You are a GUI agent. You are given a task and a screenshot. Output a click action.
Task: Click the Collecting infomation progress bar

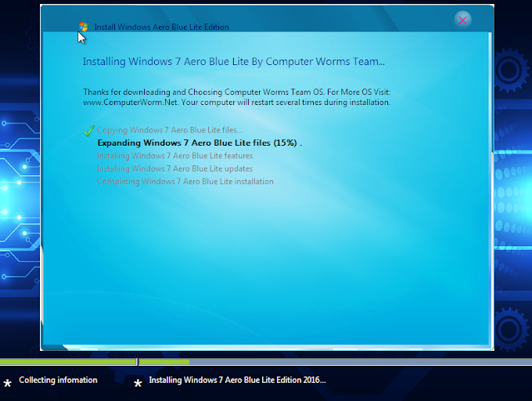(68, 362)
